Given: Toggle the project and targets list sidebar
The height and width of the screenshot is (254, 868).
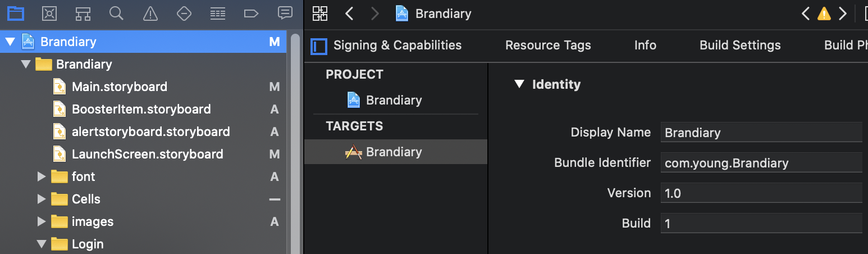Looking at the screenshot, I should (x=318, y=46).
